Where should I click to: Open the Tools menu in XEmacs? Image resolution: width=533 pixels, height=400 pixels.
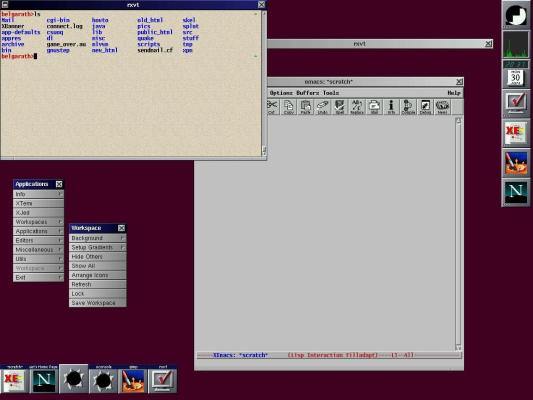[331, 93]
